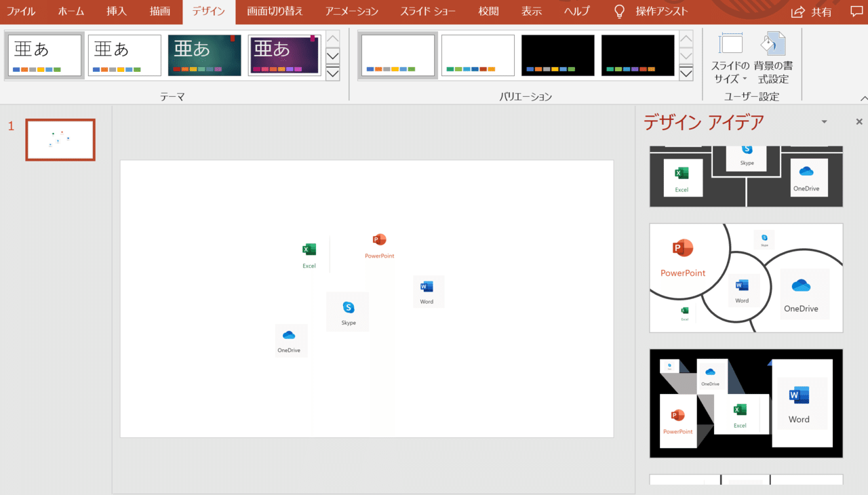Click the ユーザー設定 group label
Viewport: 868px width, 495px height.
(752, 97)
